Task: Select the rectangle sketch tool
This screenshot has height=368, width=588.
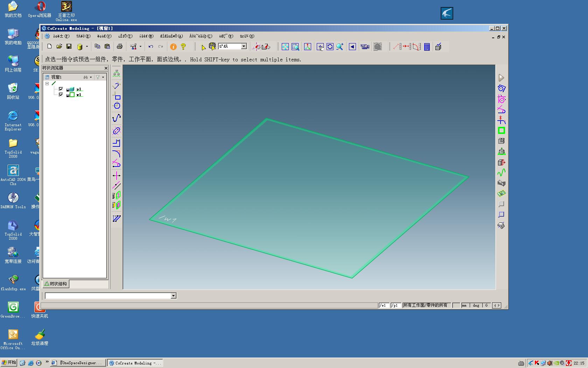Action: click(x=117, y=96)
